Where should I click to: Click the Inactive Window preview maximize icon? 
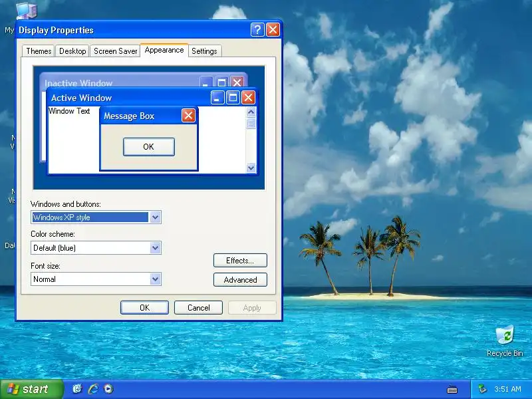(221, 82)
